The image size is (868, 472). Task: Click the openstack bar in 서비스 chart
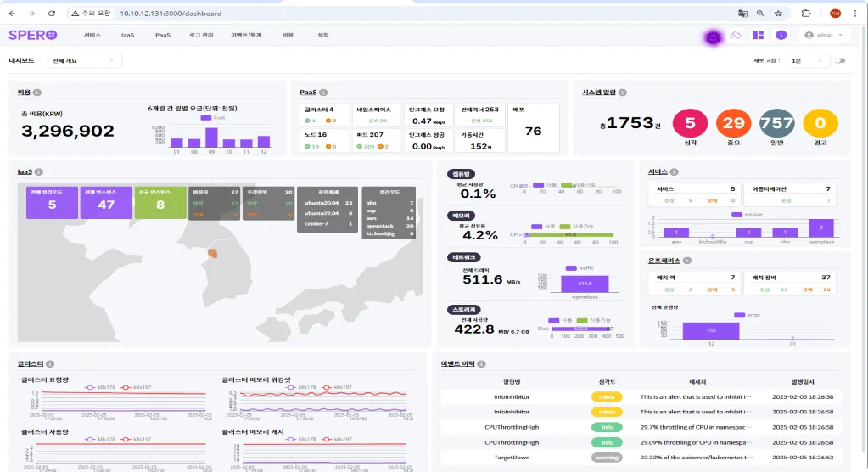[821, 228]
